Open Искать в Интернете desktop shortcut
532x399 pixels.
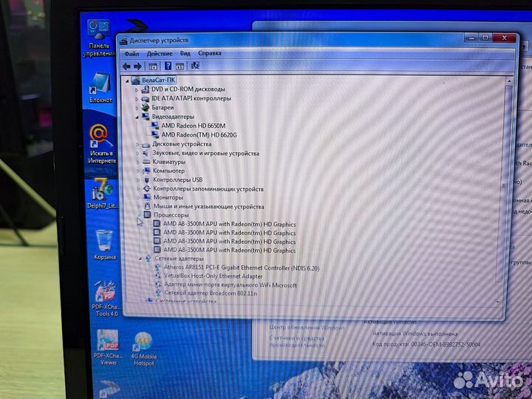(101, 144)
